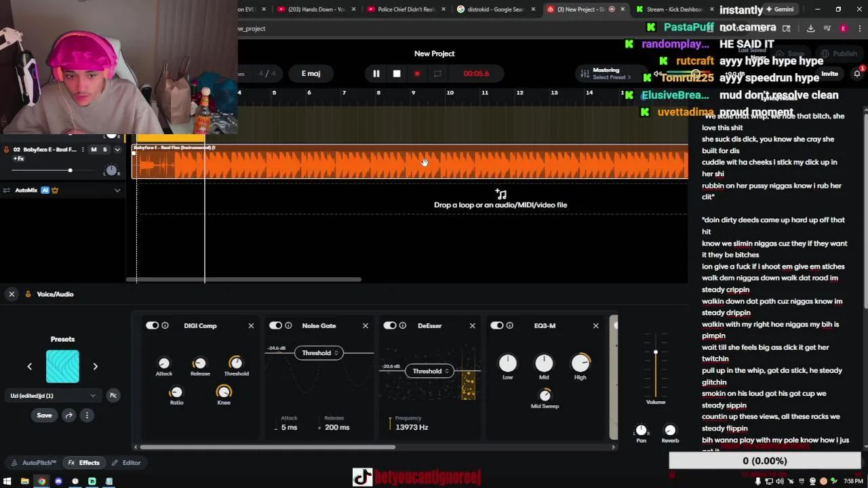Select the orange Real Flex audio clip
The image size is (868, 488).
coord(410,163)
